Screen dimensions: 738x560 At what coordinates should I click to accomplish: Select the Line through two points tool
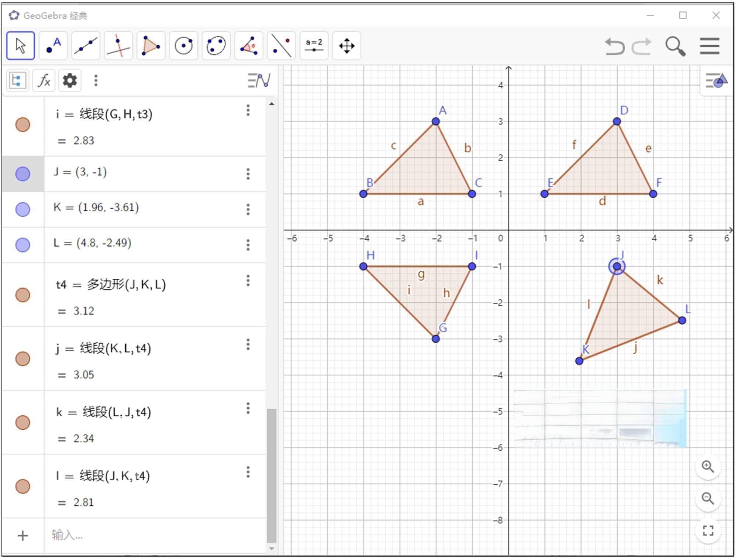coord(86,46)
